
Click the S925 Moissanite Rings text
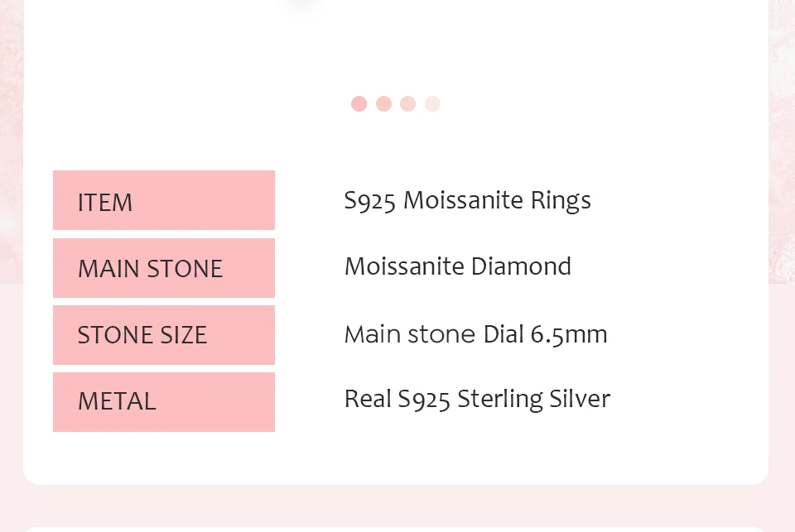click(x=467, y=201)
